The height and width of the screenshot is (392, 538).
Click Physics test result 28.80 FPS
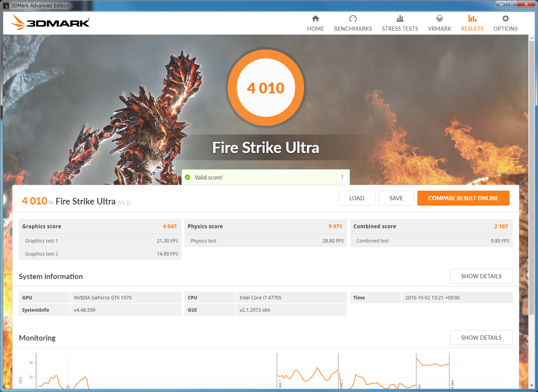tap(333, 241)
